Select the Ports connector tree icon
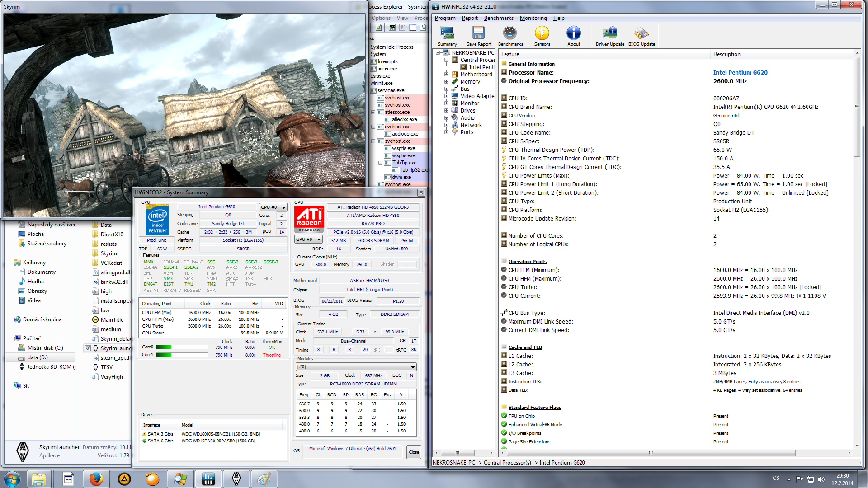Viewport: 868px width, 488px height. click(x=455, y=132)
